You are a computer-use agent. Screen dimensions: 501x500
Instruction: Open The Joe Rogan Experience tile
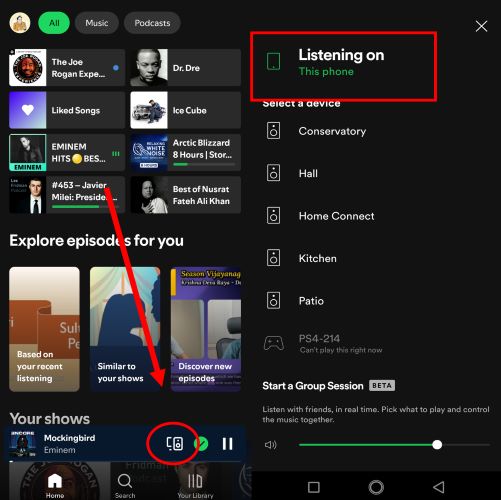(x=67, y=68)
